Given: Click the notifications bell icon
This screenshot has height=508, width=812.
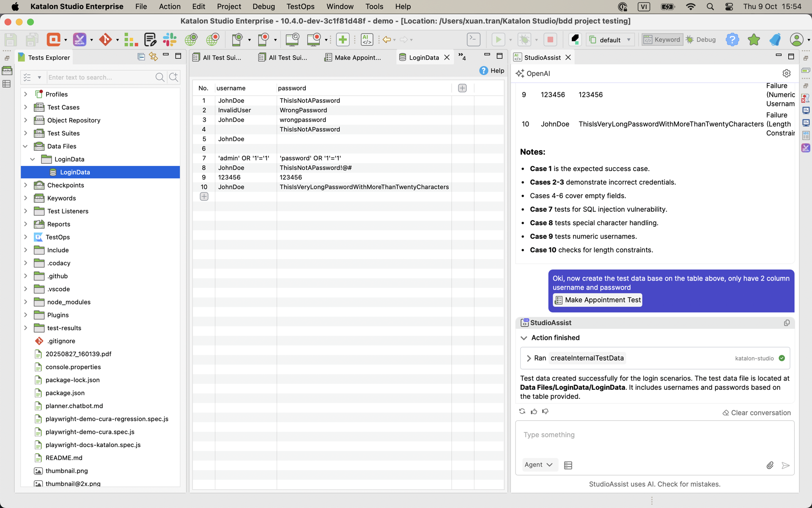Looking at the screenshot, I should pyautogui.click(x=775, y=39).
